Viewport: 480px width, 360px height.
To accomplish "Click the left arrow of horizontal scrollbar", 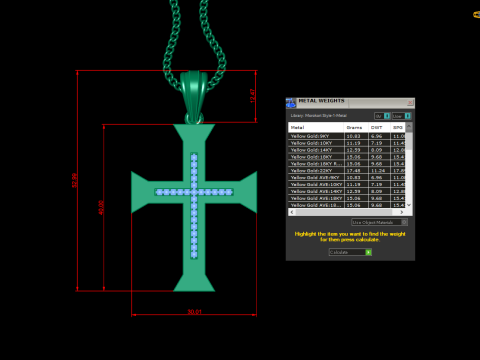I will [292, 212].
